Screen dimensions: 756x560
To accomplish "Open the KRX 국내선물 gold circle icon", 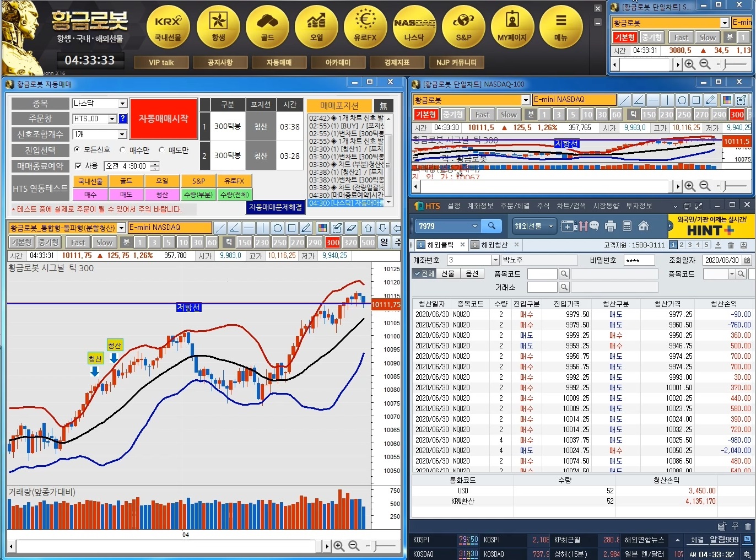I will [168, 26].
